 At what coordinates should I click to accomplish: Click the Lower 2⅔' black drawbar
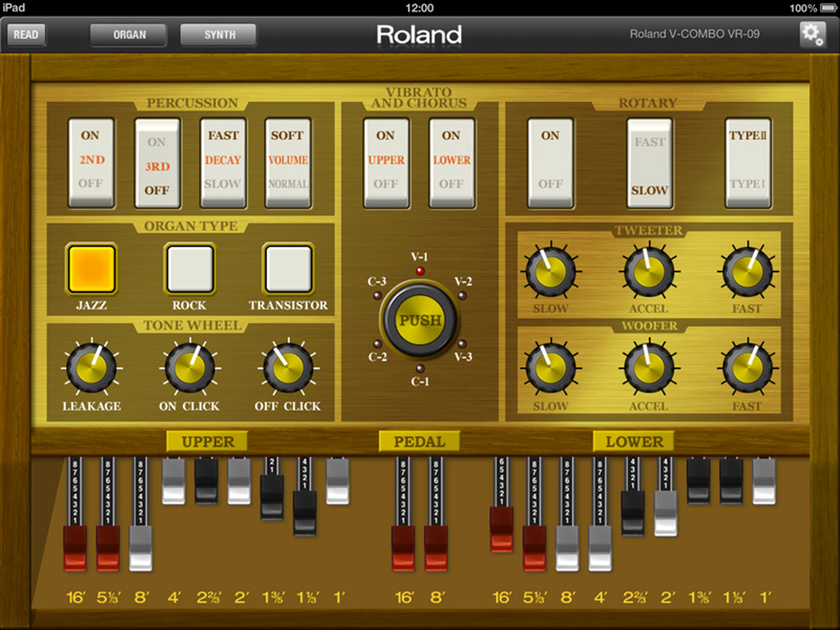click(632, 514)
